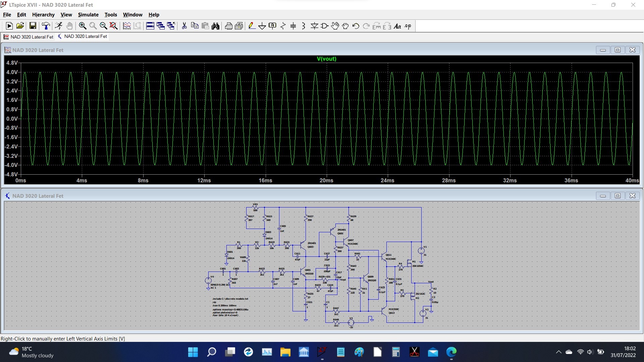Open the Edit menu

click(21, 14)
